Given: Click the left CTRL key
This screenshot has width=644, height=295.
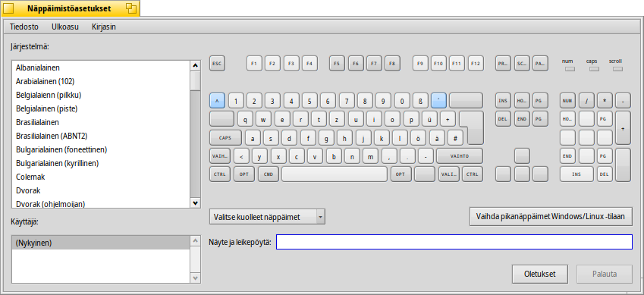Looking at the screenshot, I should click(220, 174).
